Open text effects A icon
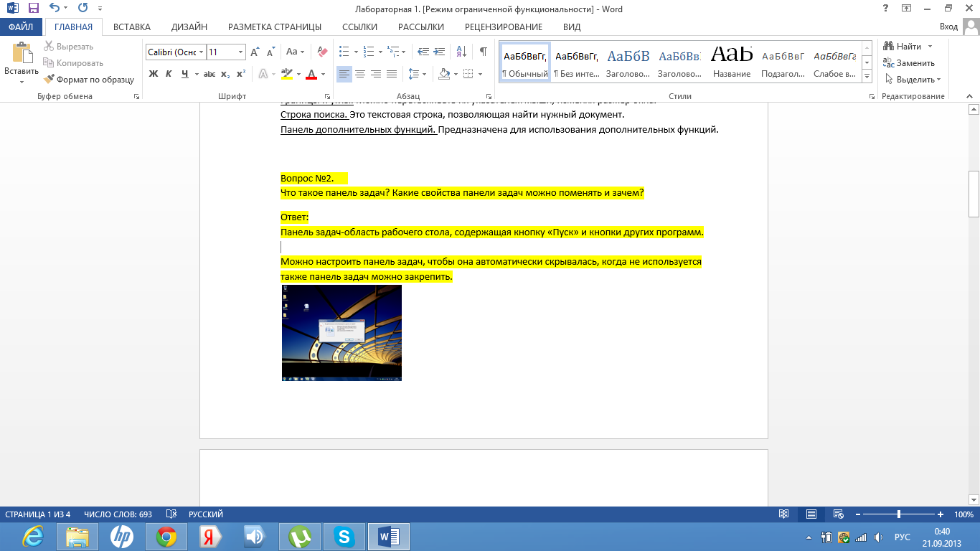 (263, 74)
